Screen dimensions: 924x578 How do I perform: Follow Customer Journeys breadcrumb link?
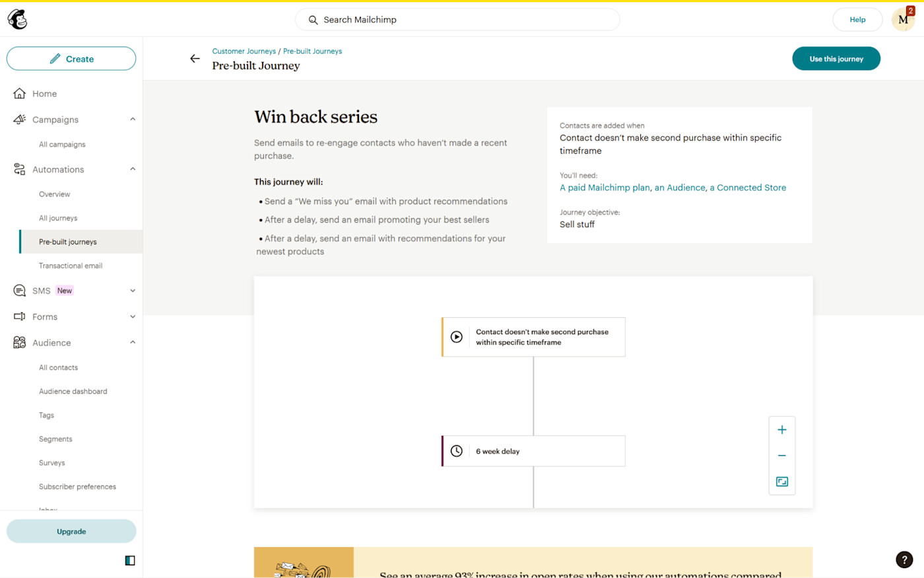pos(244,52)
